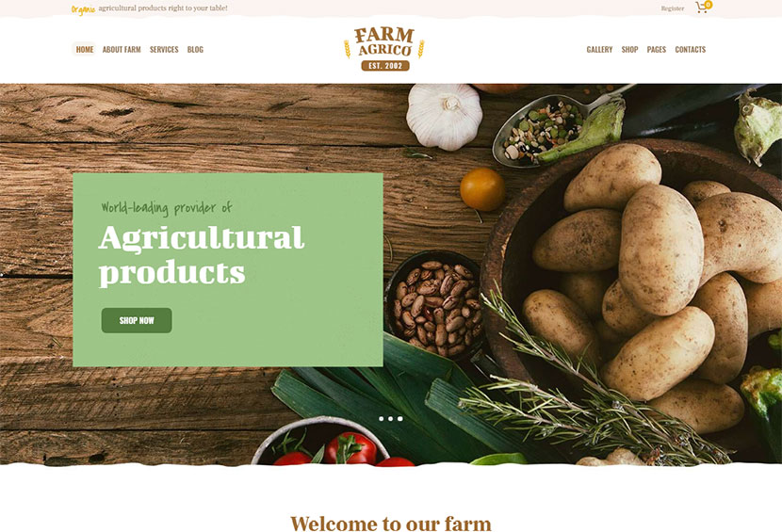Viewport: 782px width, 532px height.
Task: Open the Shop menu item
Action: [x=630, y=49]
